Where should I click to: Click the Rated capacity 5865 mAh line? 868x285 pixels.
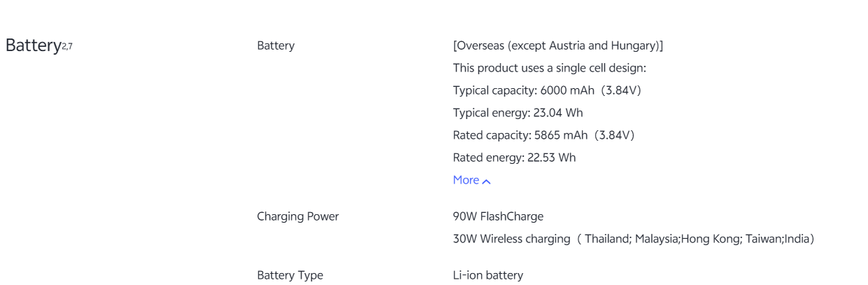click(x=543, y=135)
